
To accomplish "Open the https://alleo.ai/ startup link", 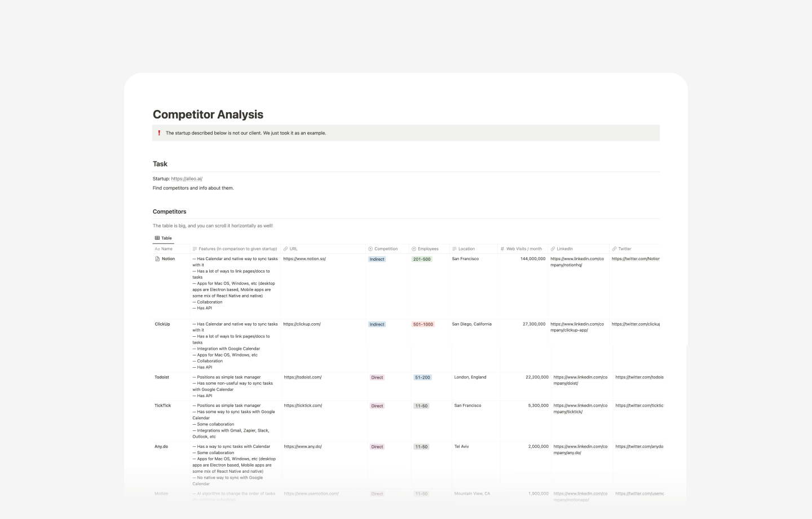I will 187,179.
